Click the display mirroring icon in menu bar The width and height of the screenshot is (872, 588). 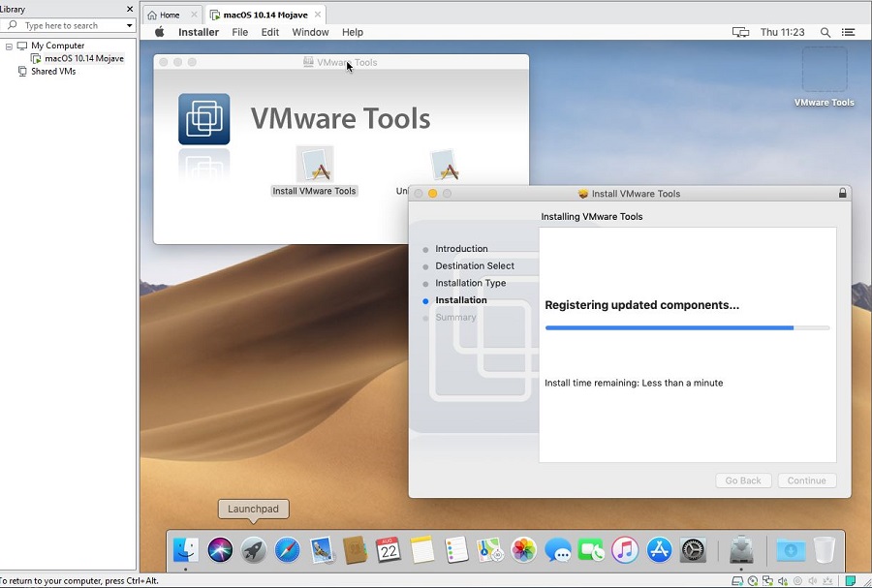coord(740,32)
